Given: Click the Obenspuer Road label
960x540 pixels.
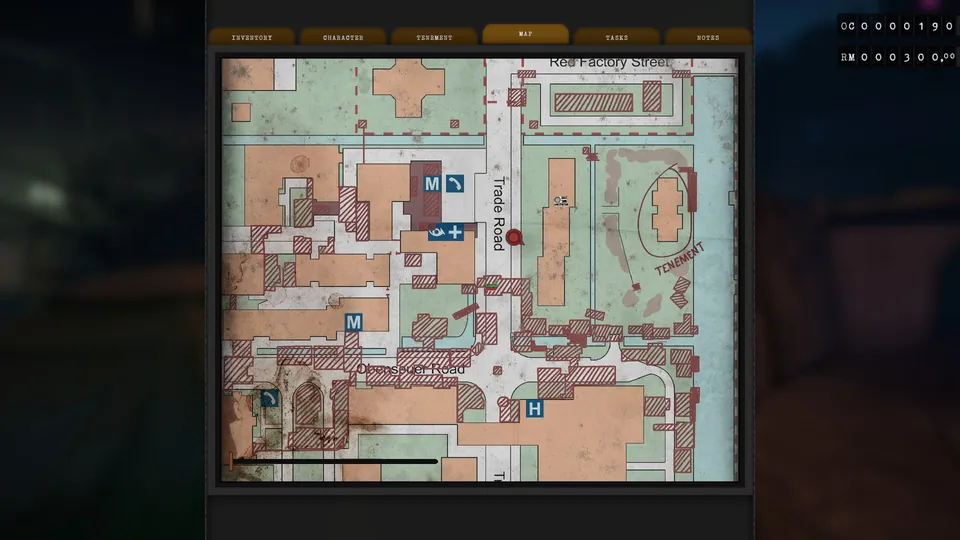Looking at the screenshot, I should point(411,369).
